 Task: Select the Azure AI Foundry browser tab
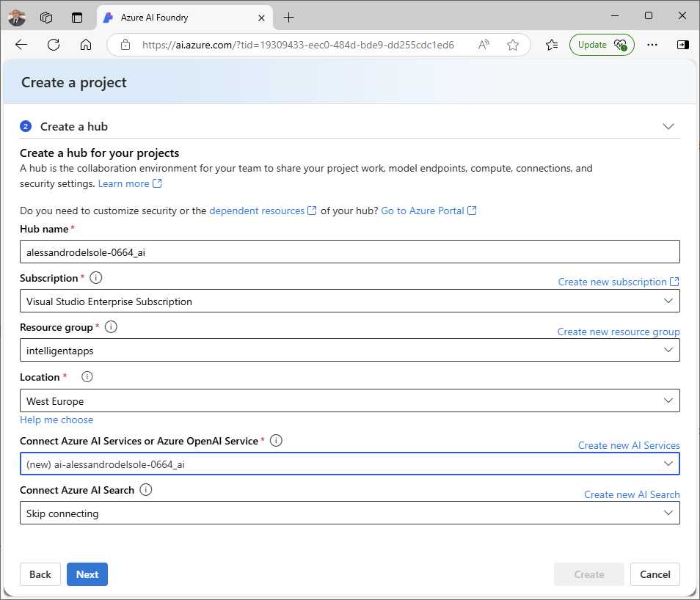click(184, 18)
